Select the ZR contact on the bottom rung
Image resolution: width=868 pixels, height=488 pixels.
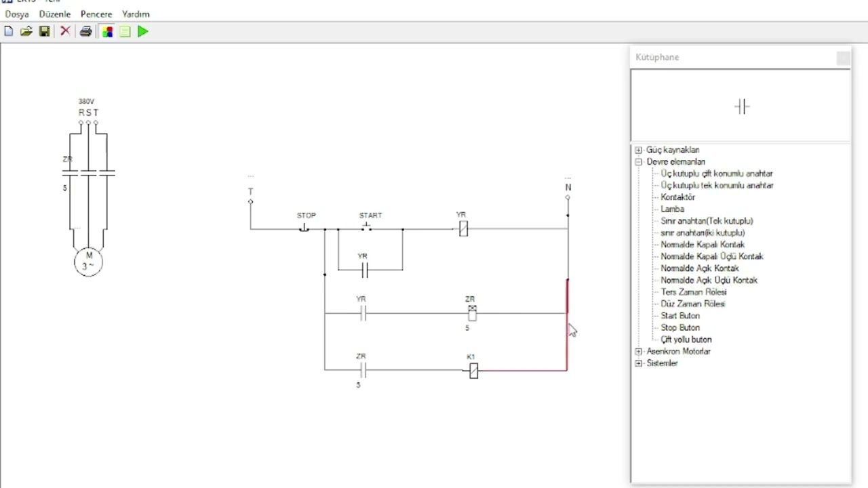point(363,370)
